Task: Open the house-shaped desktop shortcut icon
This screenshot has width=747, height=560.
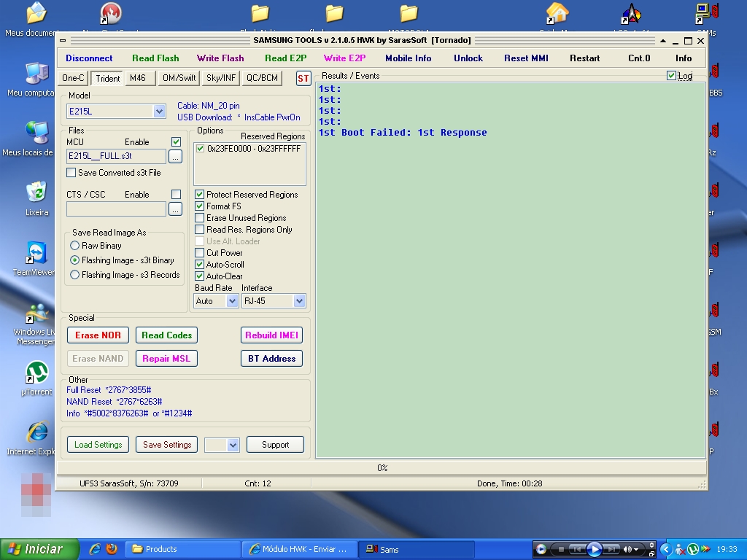Action: (x=557, y=13)
